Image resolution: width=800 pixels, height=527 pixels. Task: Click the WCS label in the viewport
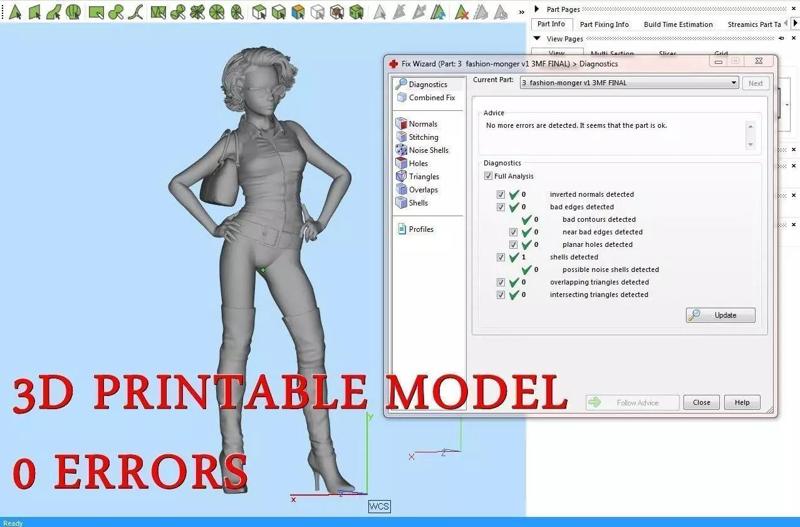[x=379, y=507]
